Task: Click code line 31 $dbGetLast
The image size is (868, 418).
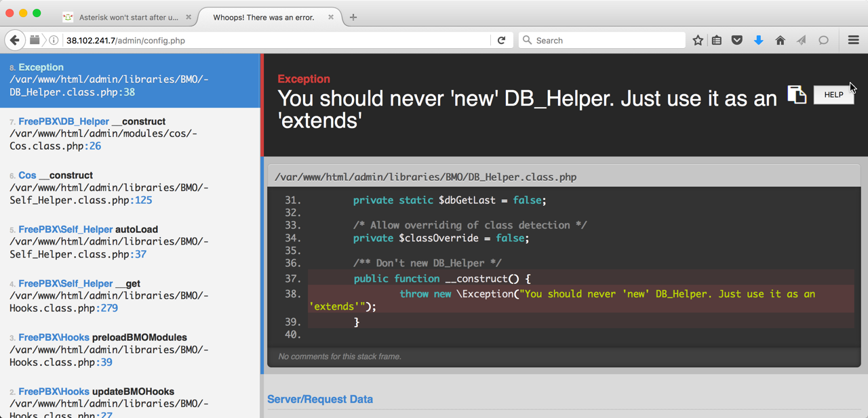Action: click(450, 201)
